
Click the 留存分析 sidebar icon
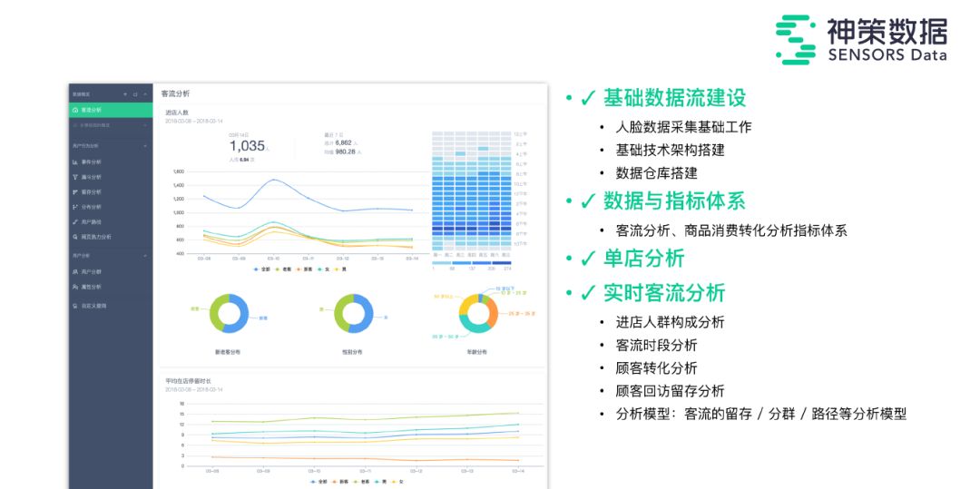coord(75,191)
